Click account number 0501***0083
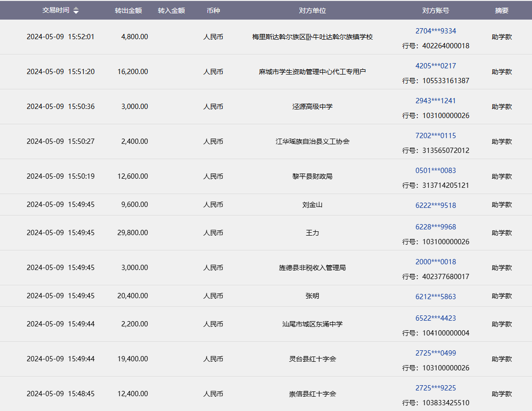 [435, 171]
